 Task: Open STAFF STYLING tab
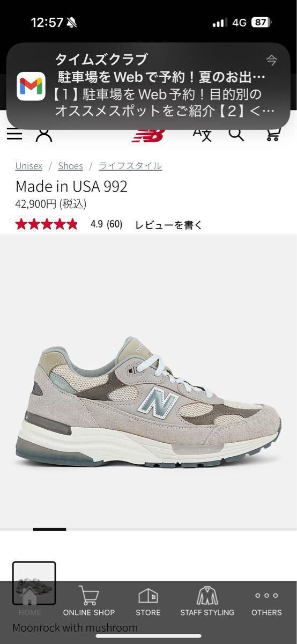click(x=207, y=601)
